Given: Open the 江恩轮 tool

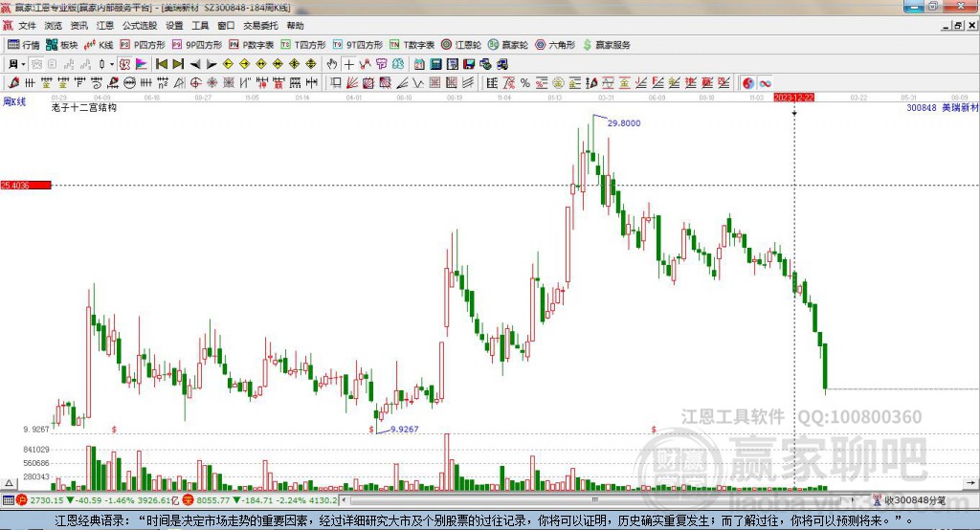Looking at the screenshot, I should click(x=461, y=44).
